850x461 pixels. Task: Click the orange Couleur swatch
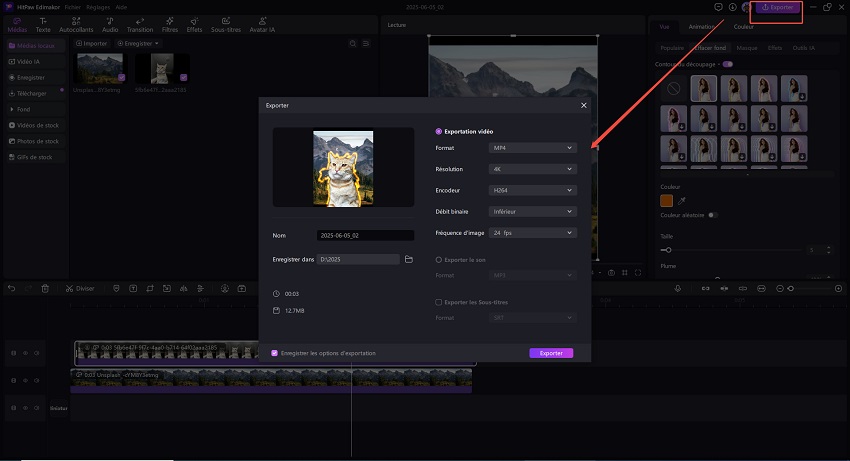click(x=666, y=201)
